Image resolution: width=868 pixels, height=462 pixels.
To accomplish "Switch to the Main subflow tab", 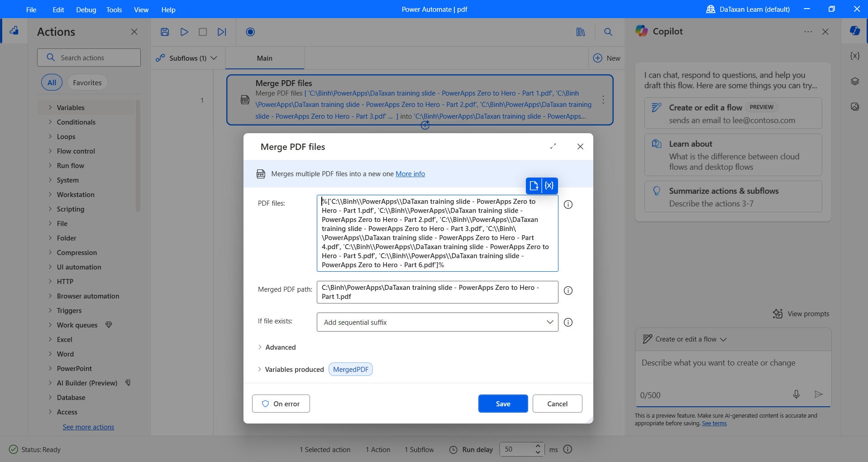I will [265, 58].
